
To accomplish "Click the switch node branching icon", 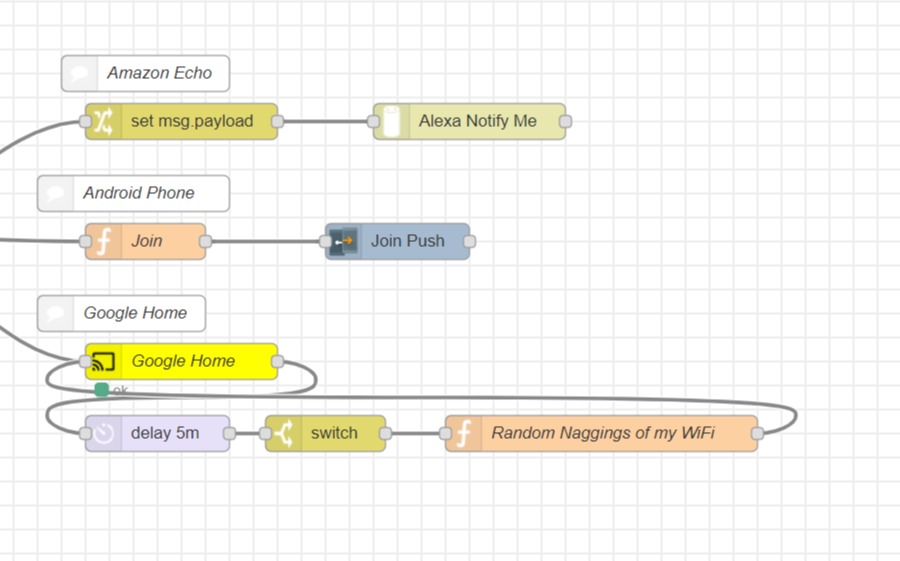I will click(x=284, y=434).
